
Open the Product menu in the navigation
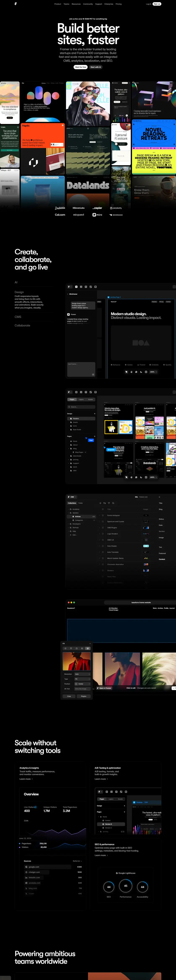58,4
